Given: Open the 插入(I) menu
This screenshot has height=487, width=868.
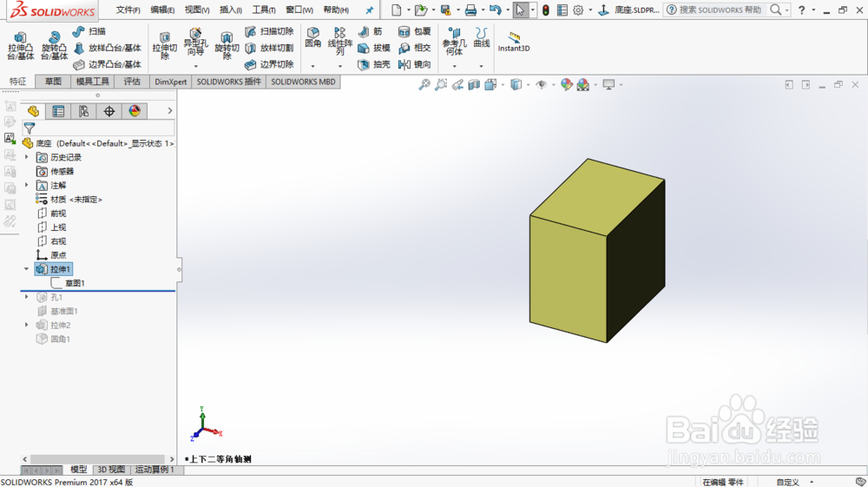Looking at the screenshot, I should point(230,10).
